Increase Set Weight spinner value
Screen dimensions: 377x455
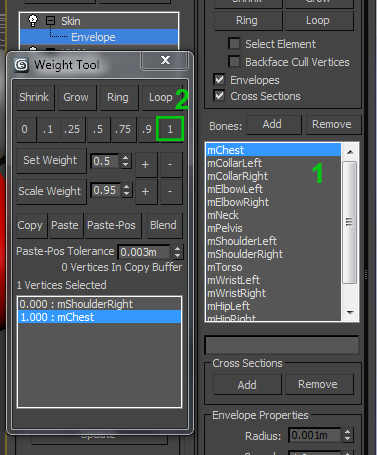[126, 157]
